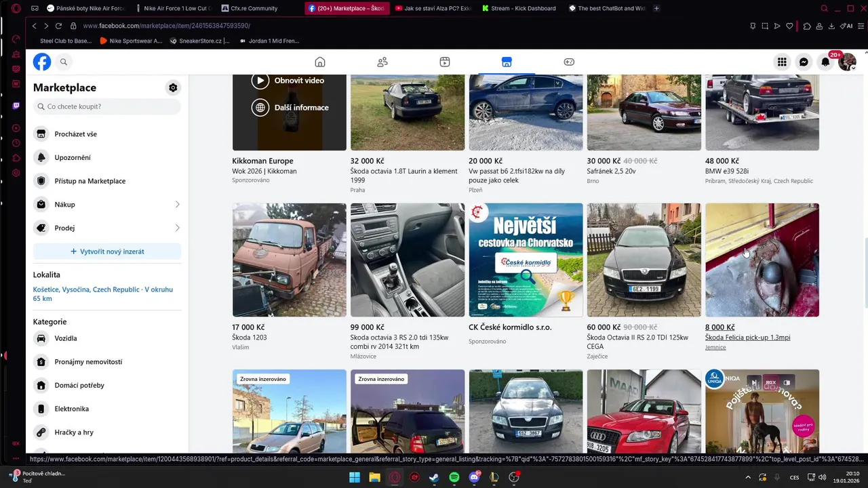Open Discord from the taskbar
Screen dimensions: 868x488
tap(474, 477)
